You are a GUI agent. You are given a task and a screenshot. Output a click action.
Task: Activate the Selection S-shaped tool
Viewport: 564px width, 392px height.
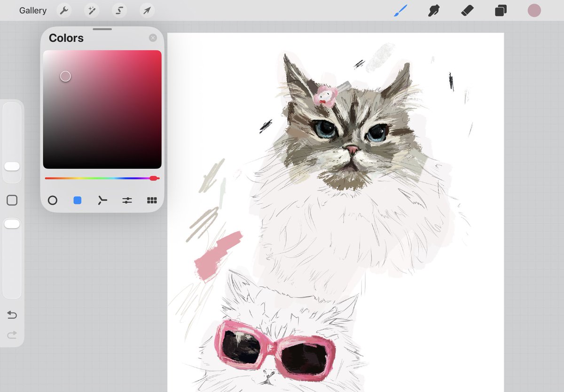tap(119, 10)
